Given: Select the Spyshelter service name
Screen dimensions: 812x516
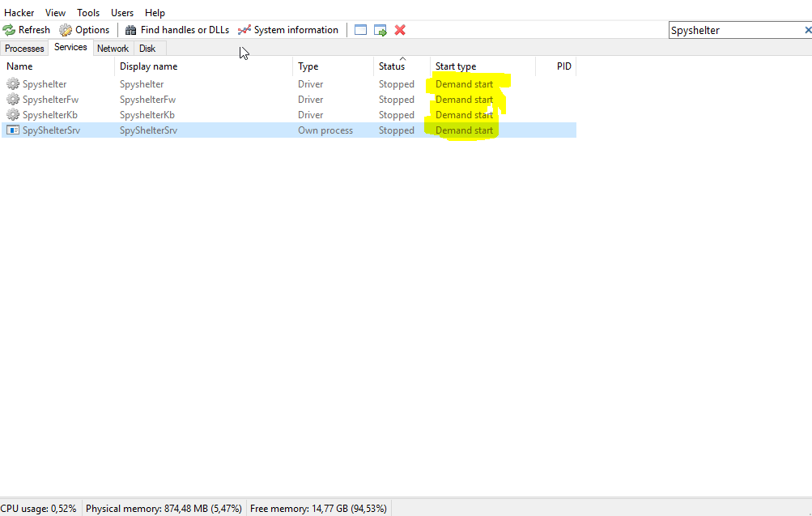Looking at the screenshot, I should pos(45,84).
